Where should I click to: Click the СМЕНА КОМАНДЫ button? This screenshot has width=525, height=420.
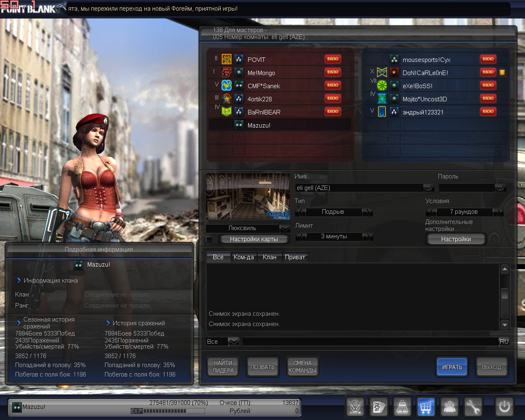pyautogui.click(x=302, y=367)
